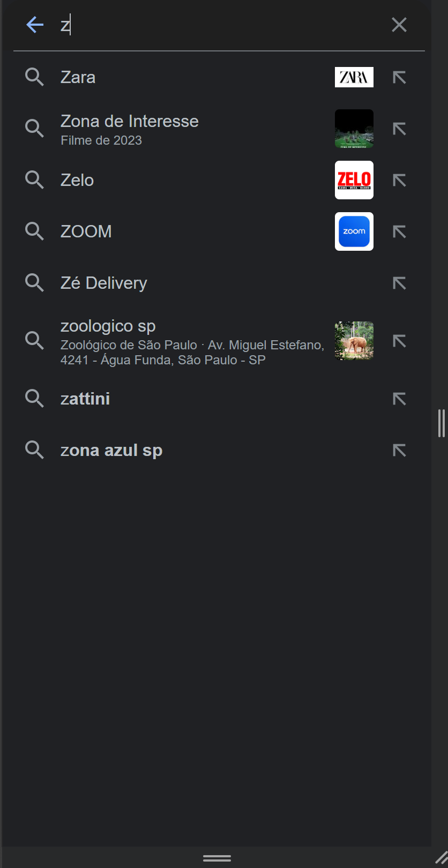Search for zattini suggestion
The image size is (448, 868).
coord(85,399)
